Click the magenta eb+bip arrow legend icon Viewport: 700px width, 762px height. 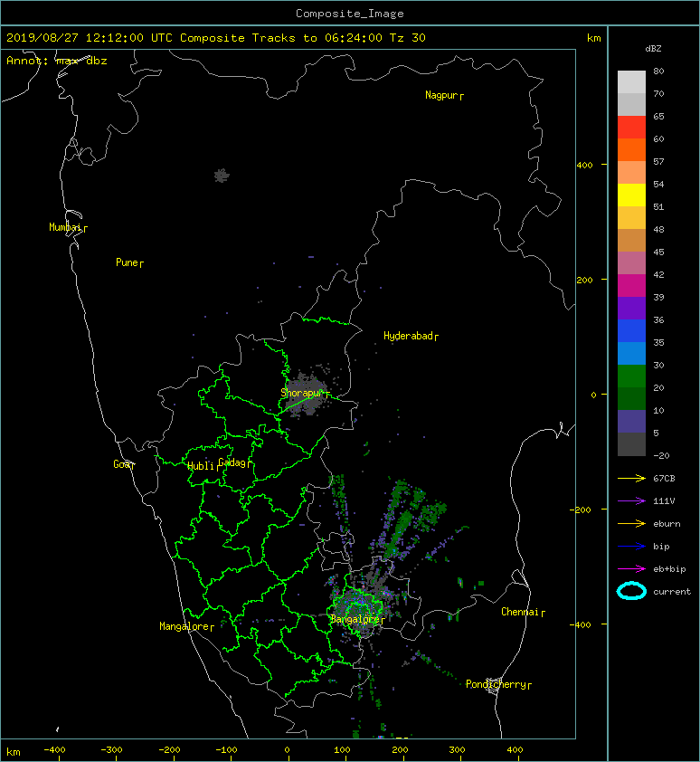(631, 568)
